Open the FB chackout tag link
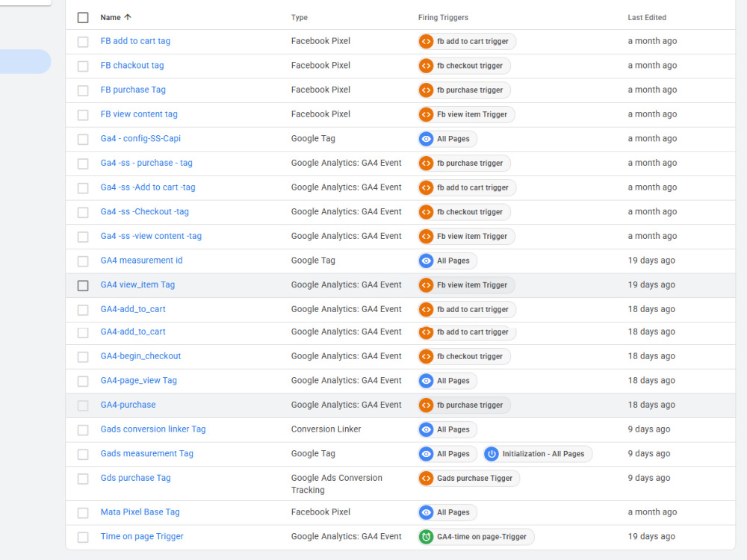 132,65
